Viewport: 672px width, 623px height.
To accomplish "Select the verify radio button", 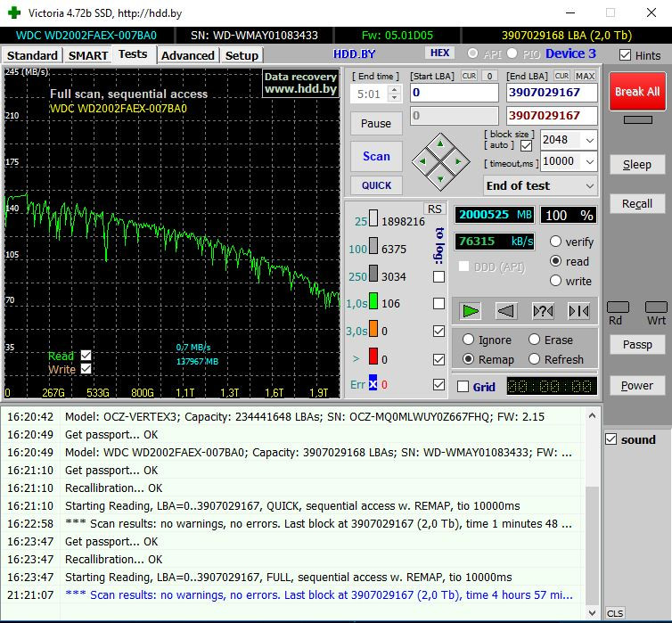I will 556,242.
